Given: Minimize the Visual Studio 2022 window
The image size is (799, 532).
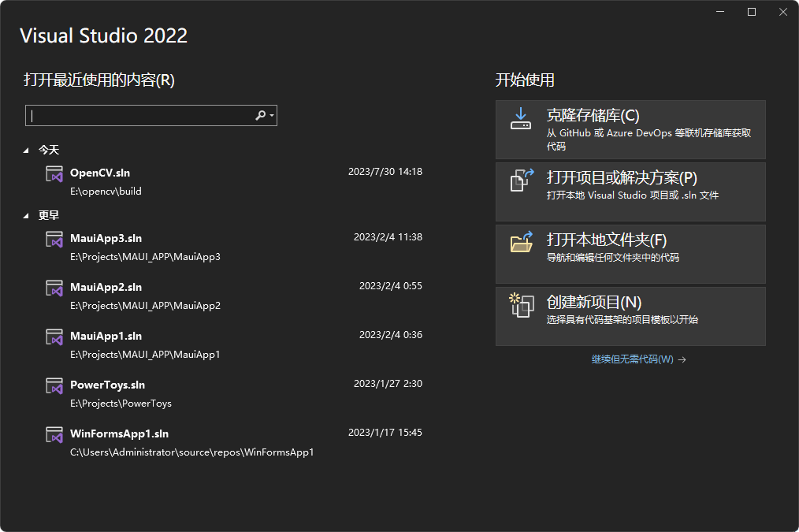Looking at the screenshot, I should pos(720,12).
